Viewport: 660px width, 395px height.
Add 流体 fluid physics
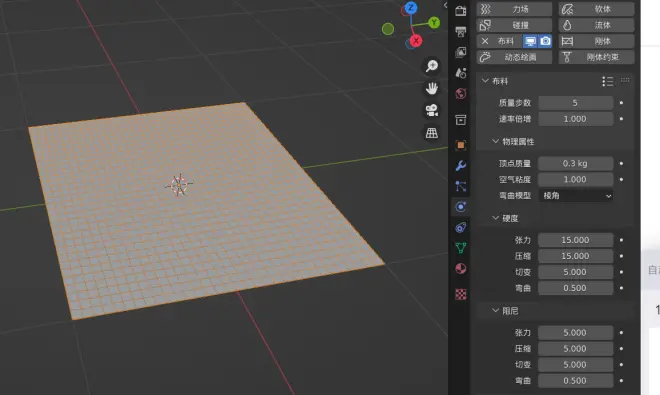(596, 25)
